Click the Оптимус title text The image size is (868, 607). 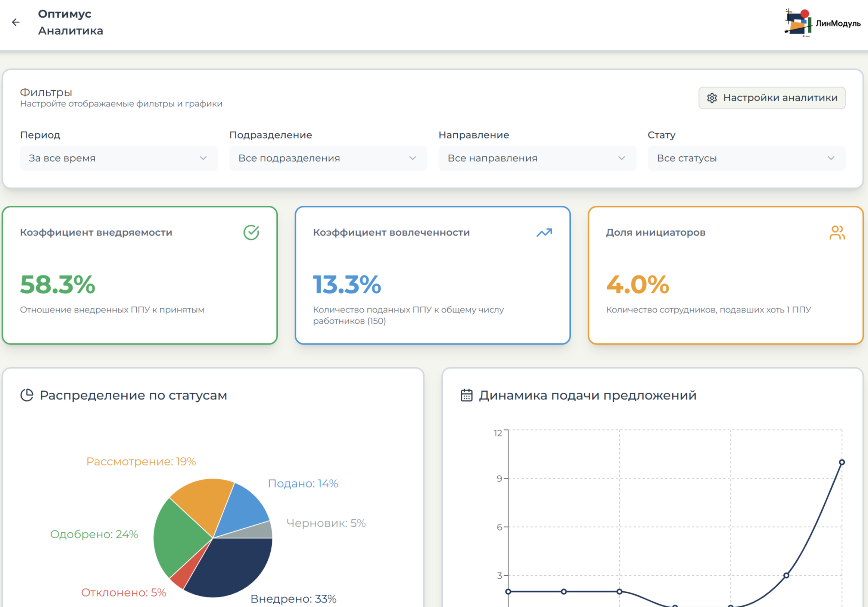pyautogui.click(x=65, y=14)
